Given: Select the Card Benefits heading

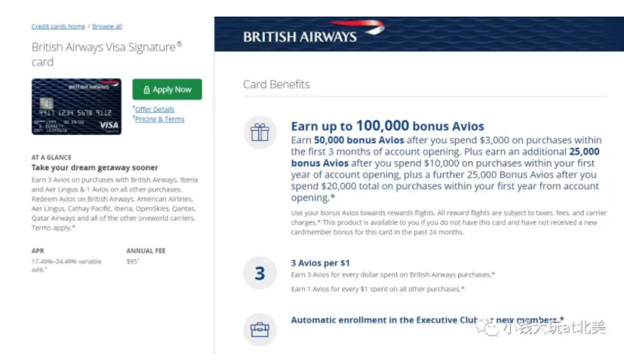Looking at the screenshot, I should click(x=276, y=84).
